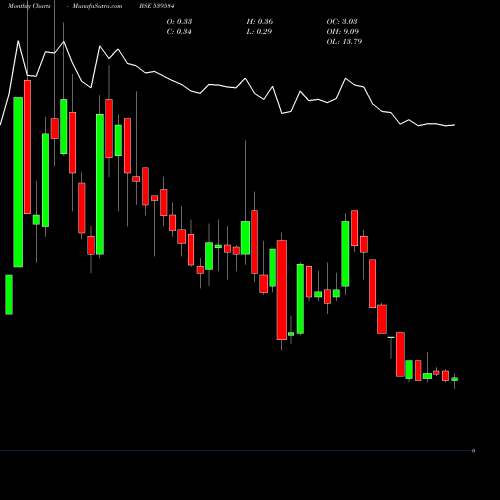Screen dimensions: 500x500
Task: Click the high value 'H: 0.36'
Action: click(x=260, y=21)
